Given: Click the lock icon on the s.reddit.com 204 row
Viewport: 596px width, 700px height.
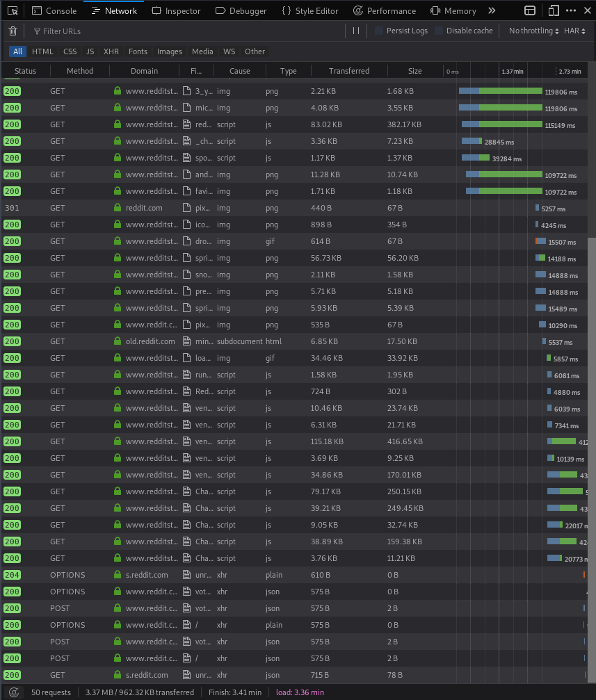Looking at the screenshot, I should 118,575.
